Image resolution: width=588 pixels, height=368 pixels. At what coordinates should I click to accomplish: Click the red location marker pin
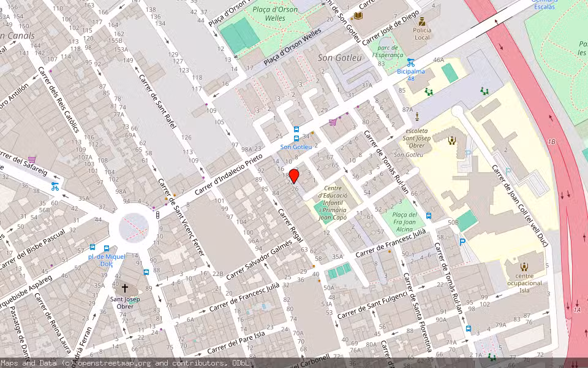click(294, 176)
